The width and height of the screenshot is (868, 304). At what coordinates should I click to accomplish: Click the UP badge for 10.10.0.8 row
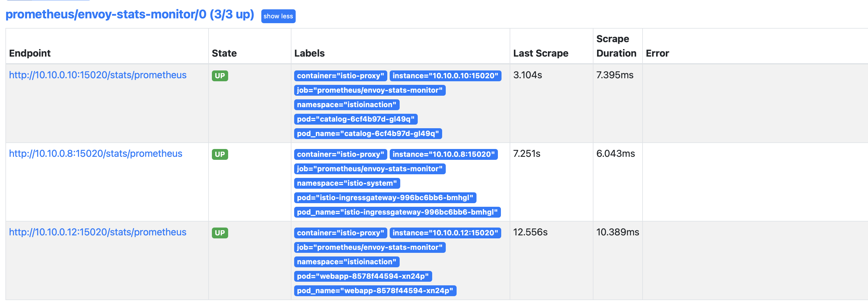220,154
